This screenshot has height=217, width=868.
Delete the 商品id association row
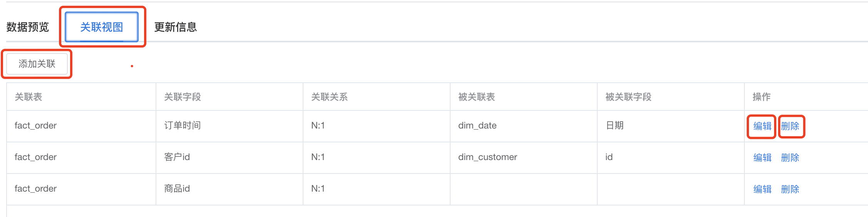[790, 189]
